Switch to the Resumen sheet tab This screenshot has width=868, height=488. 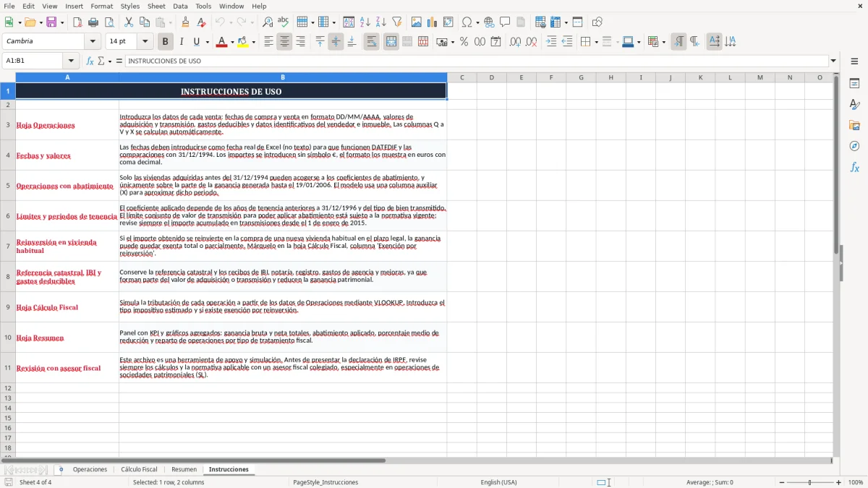coord(184,469)
